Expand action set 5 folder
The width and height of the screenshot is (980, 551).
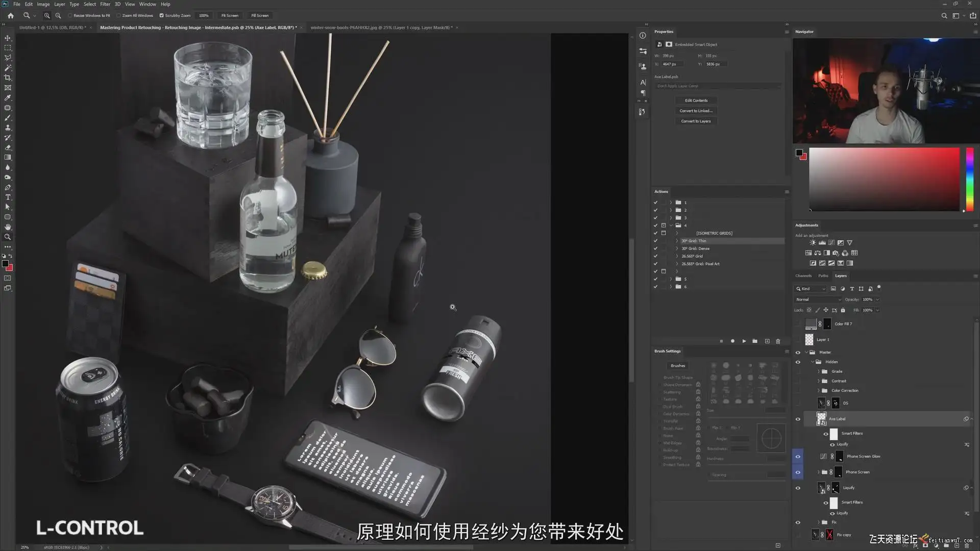(x=671, y=279)
